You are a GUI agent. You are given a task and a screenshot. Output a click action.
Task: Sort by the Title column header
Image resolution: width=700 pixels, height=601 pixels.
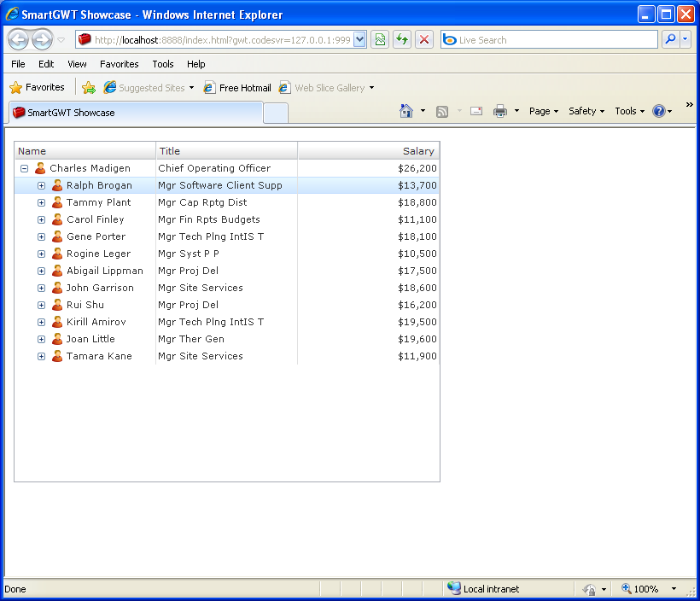click(226, 151)
